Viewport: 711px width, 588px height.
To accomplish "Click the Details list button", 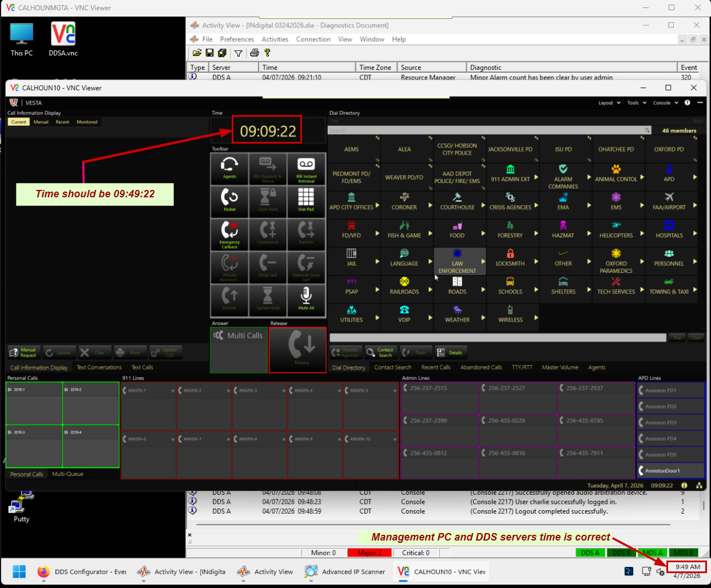I will click(x=451, y=352).
